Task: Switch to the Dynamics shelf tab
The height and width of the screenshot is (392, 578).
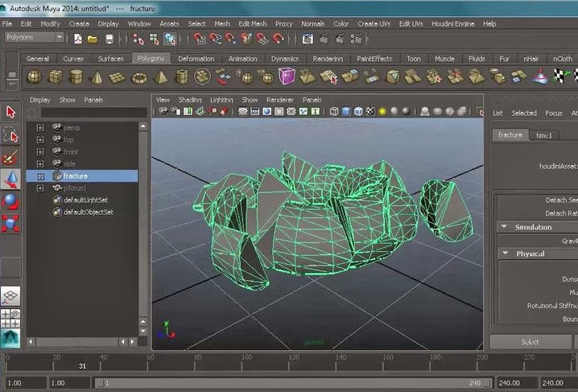Action: click(285, 59)
